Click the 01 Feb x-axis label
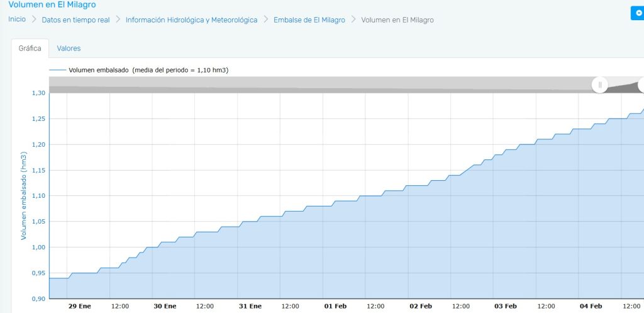 335,306
